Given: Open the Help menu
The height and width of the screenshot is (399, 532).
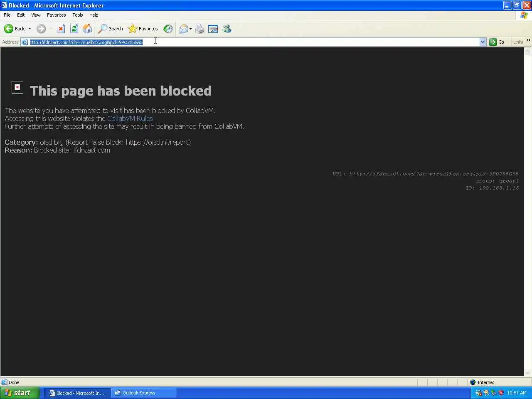Looking at the screenshot, I should coord(94,15).
